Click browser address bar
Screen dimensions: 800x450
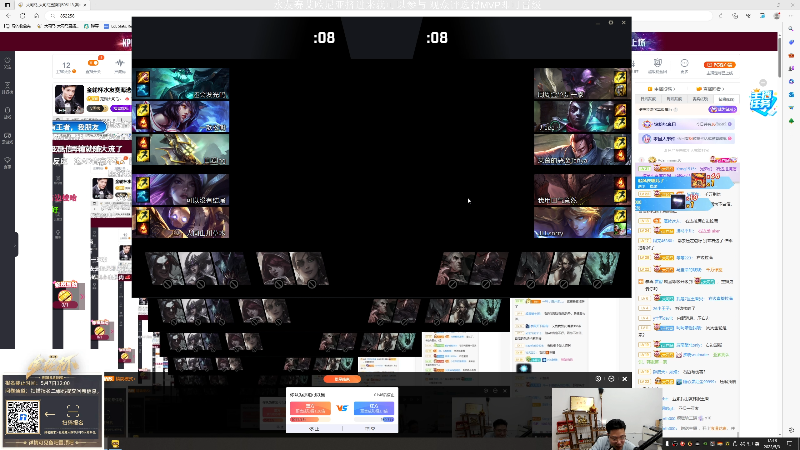pos(380,16)
